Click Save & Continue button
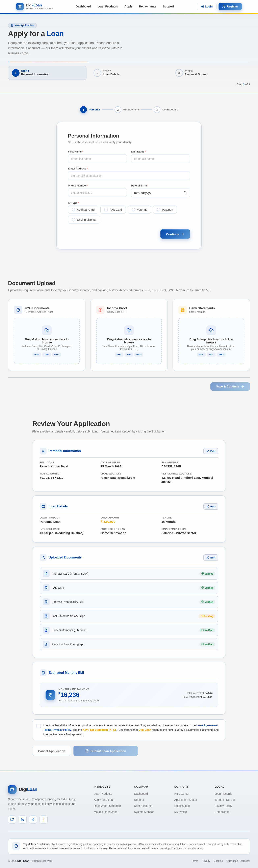Image resolution: width=258 pixels, height=868 pixels. click(230, 386)
